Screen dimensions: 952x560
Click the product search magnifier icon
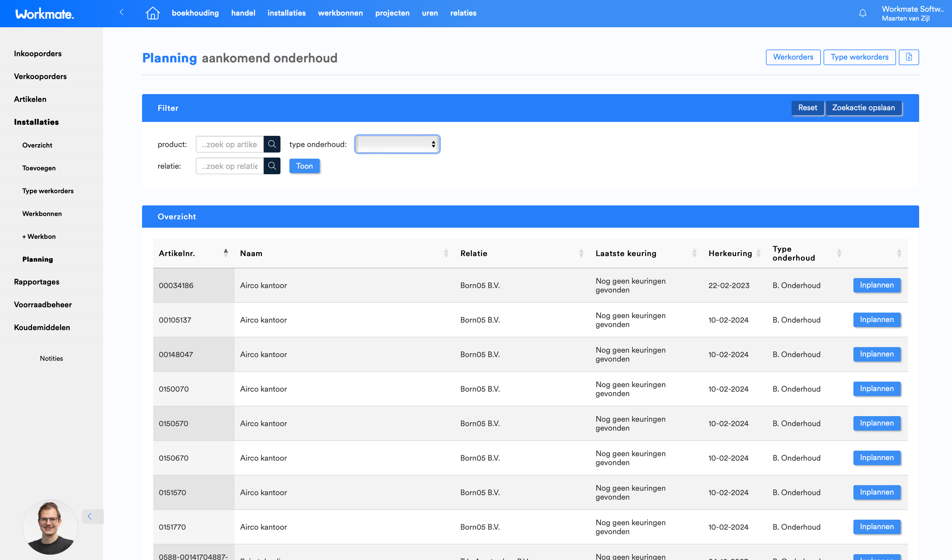[x=272, y=144]
